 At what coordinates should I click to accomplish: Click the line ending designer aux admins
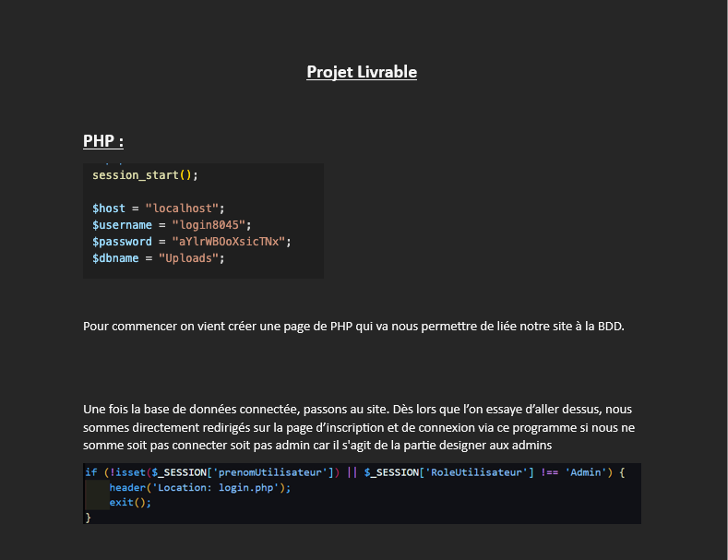point(317,446)
